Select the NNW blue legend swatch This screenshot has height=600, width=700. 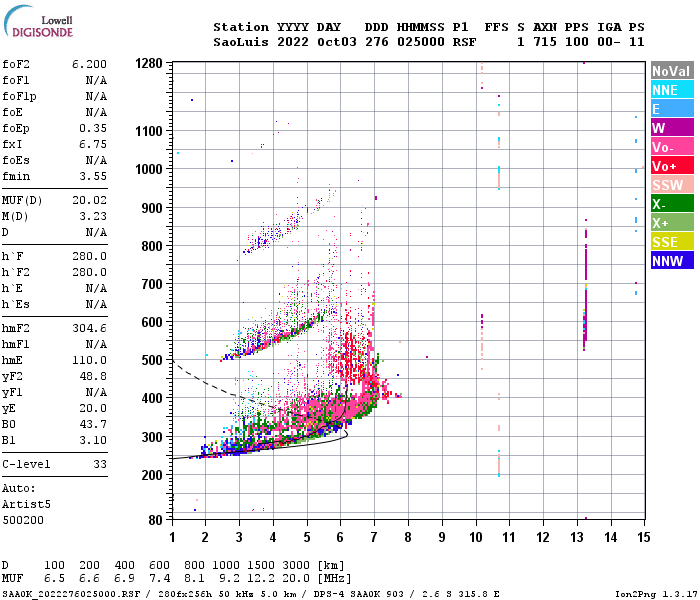tap(672, 260)
